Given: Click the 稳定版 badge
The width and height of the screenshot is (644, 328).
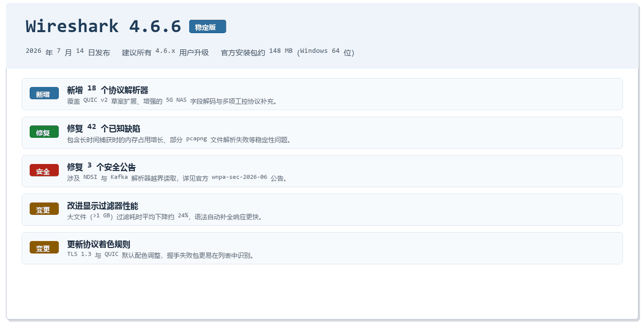Looking at the screenshot, I should tap(208, 27).
